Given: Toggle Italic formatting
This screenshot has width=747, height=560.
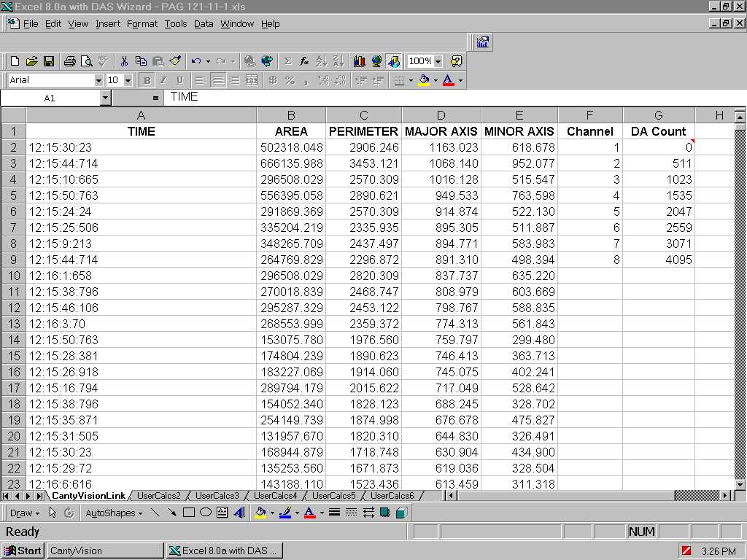Looking at the screenshot, I should click(x=163, y=80).
